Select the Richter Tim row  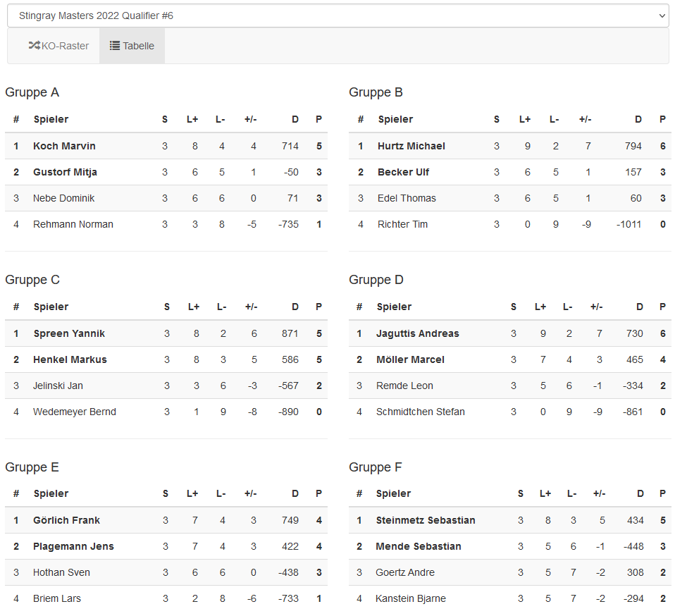pos(402,224)
